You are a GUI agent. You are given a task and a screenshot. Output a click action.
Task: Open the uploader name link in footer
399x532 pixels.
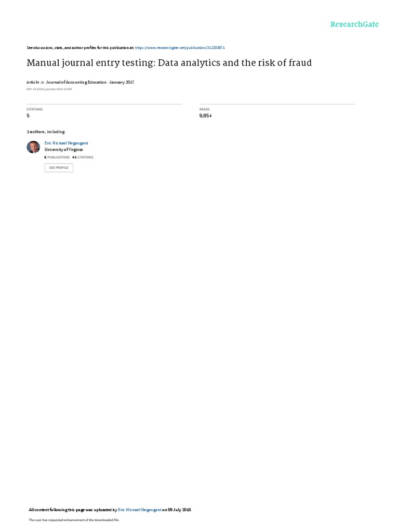(139, 510)
